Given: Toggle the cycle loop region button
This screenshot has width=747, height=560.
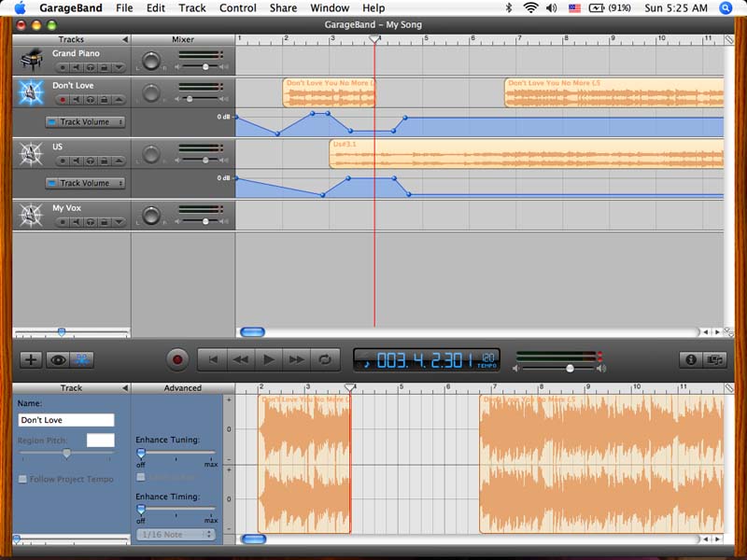Looking at the screenshot, I should pos(325,359).
